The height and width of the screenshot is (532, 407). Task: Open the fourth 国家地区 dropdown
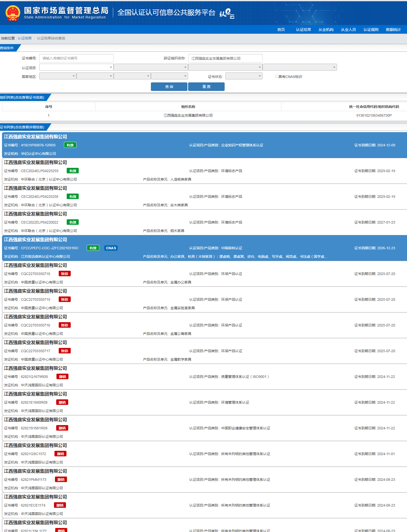pos(169,76)
